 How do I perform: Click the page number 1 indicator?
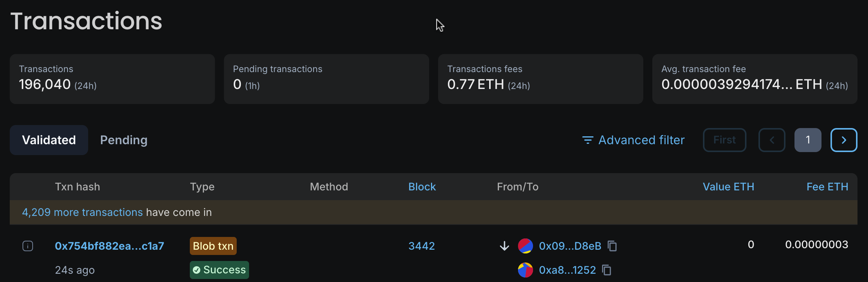coord(808,140)
